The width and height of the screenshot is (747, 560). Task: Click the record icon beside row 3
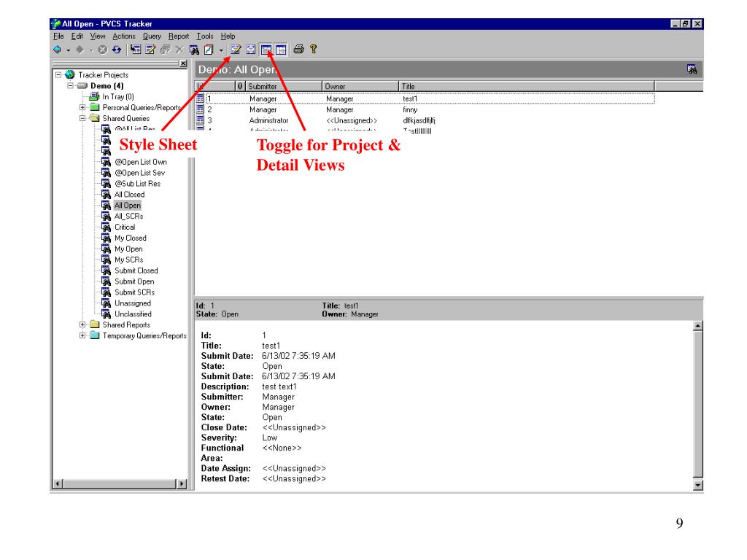click(x=200, y=120)
